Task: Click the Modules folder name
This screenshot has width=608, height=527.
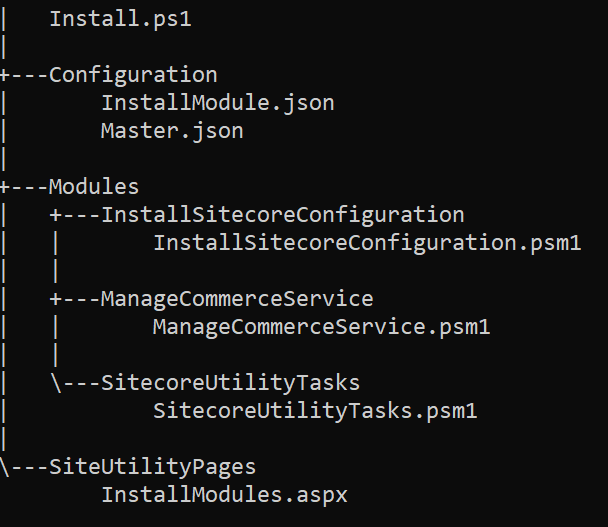Action: (94, 186)
